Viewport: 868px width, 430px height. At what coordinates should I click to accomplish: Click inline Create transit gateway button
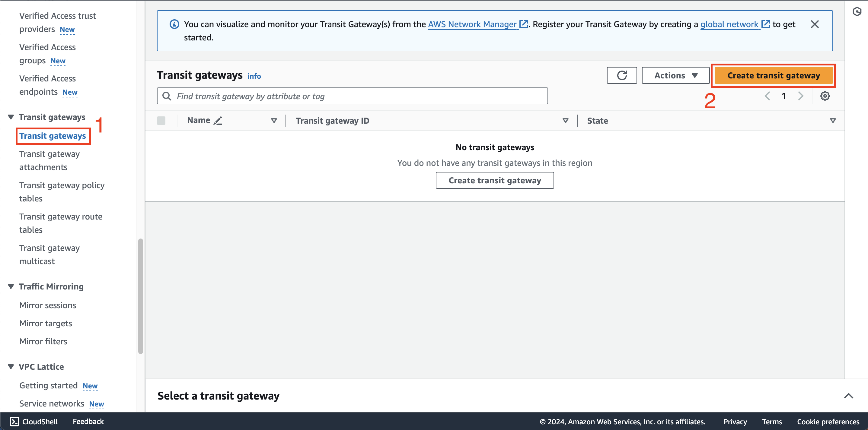495,180
